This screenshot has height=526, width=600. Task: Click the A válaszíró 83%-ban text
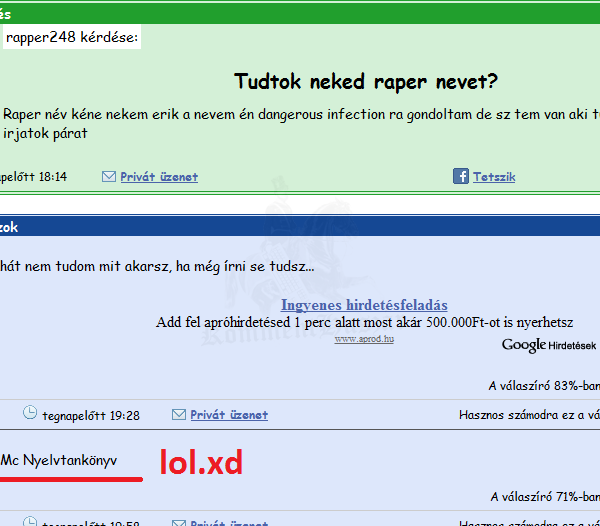click(x=543, y=385)
